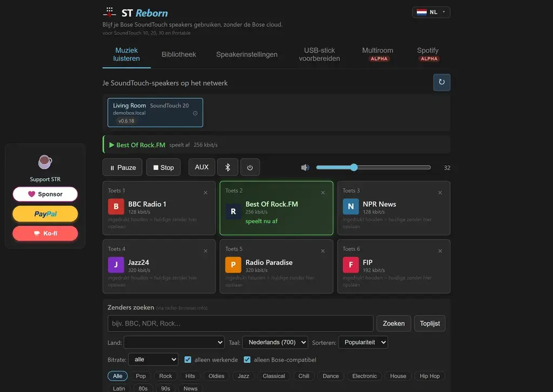Open the Sorteren Populariteit dropdown

coord(363,342)
